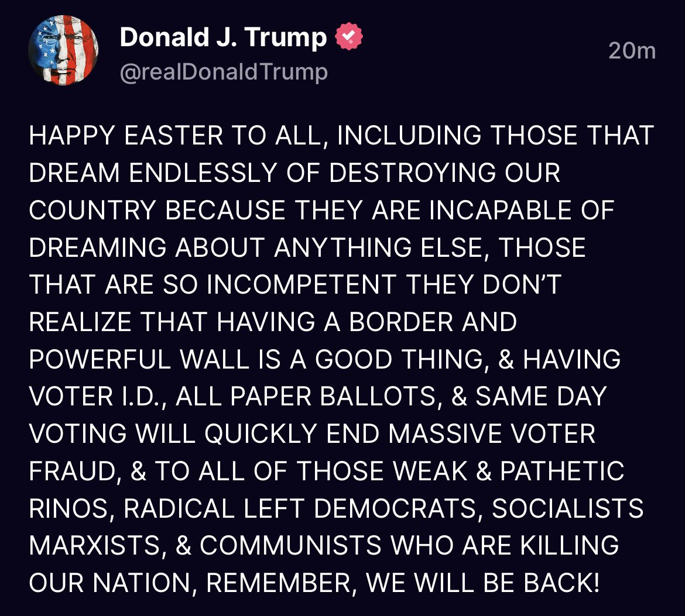
Task: Open the flag-painted profile avatar
Action: (63, 50)
